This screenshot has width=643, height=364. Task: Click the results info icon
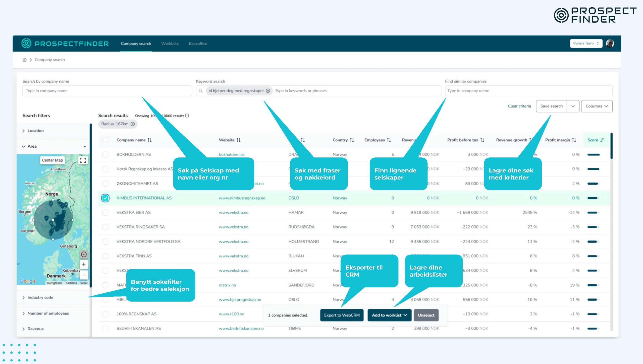(x=187, y=116)
